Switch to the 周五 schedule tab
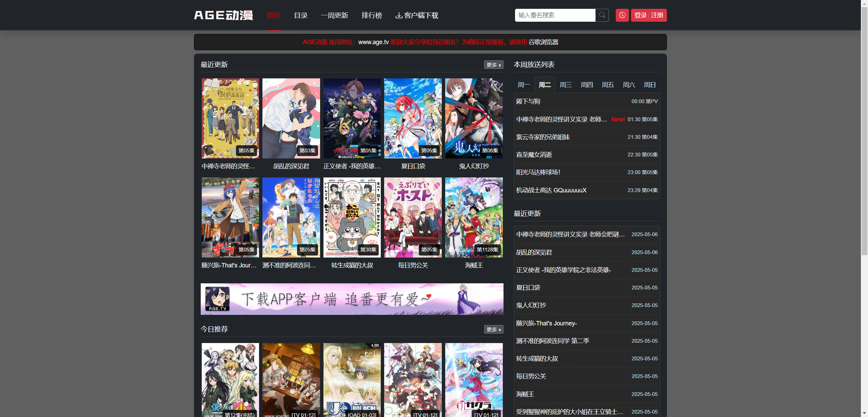Screen dimensions: 868x417 (608, 85)
